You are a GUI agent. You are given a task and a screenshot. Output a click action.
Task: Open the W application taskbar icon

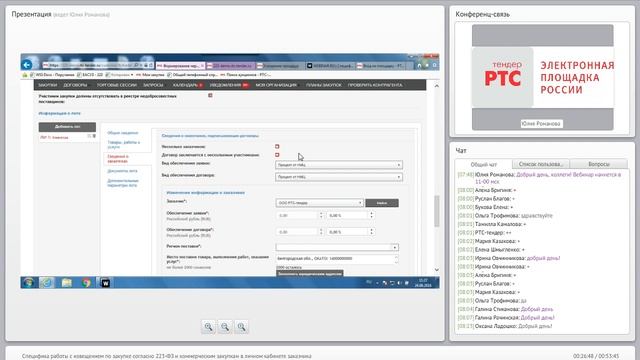pos(105,282)
